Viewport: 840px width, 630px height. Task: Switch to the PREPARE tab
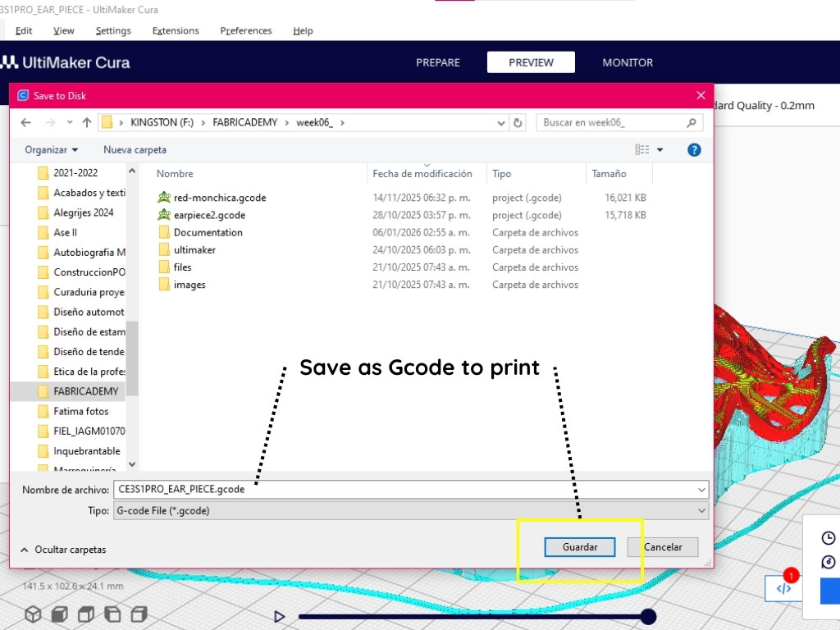[438, 62]
